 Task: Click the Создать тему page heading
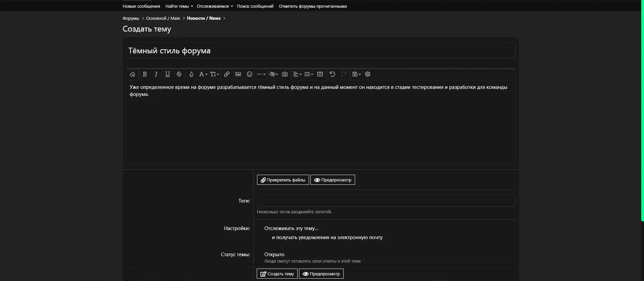click(147, 29)
